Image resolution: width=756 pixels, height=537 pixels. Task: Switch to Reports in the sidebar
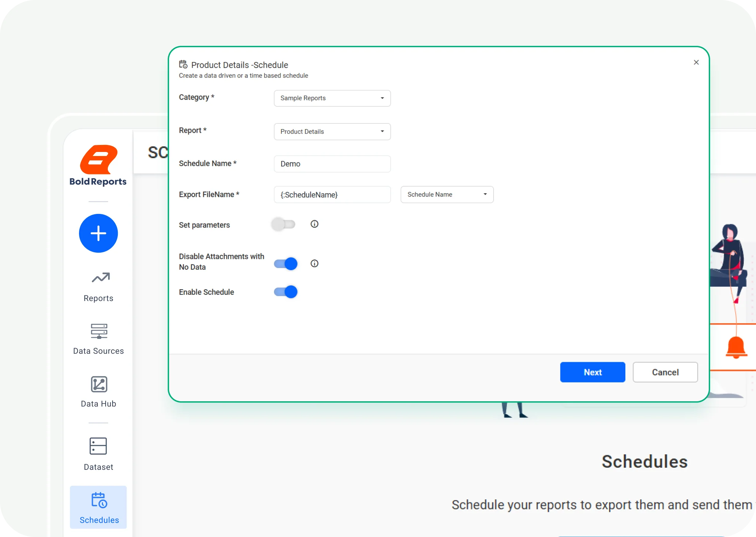click(98, 298)
